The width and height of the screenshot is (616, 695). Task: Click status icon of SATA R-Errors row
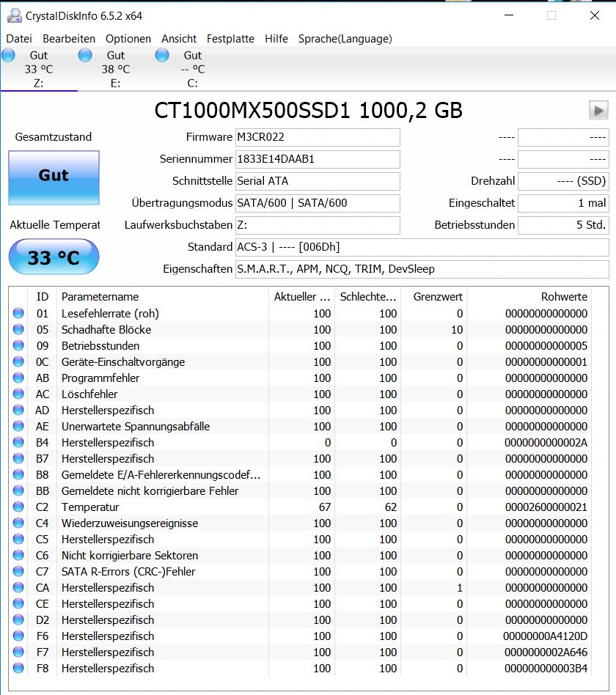[x=18, y=571]
